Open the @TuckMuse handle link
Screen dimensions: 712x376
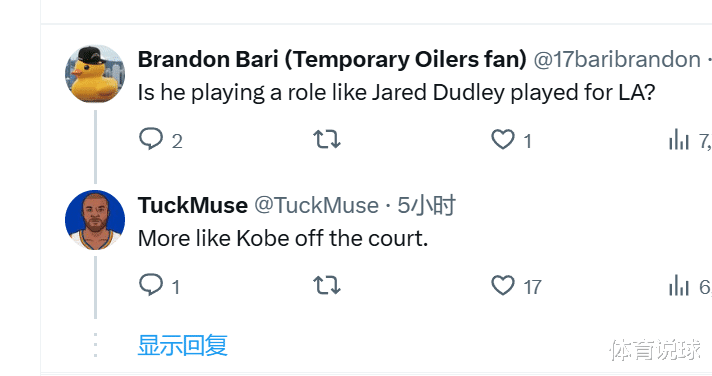316,205
